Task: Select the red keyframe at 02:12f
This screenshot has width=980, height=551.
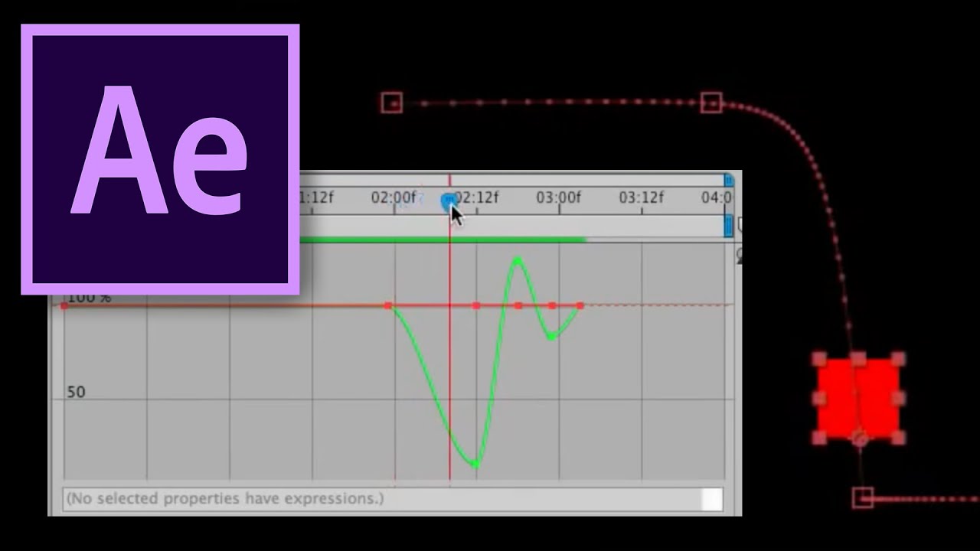Action: tap(476, 306)
